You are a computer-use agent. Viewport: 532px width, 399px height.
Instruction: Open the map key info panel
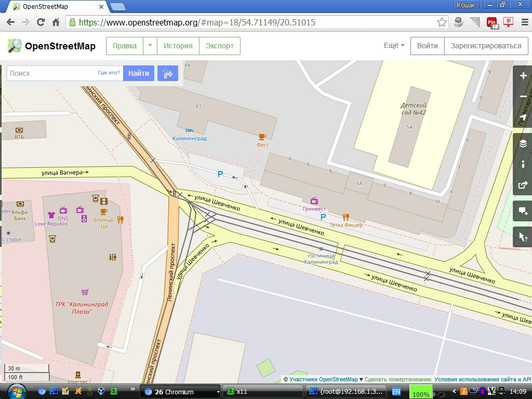523,164
